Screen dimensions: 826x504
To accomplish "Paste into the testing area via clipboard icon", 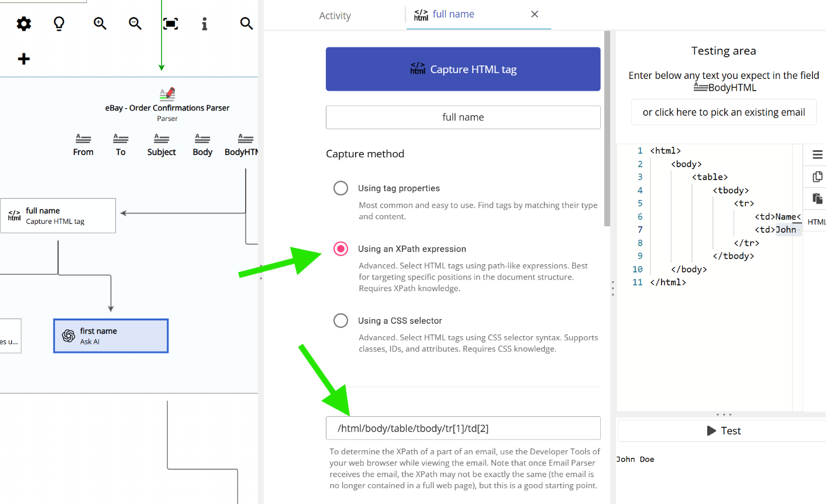I will tap(817, 198).
